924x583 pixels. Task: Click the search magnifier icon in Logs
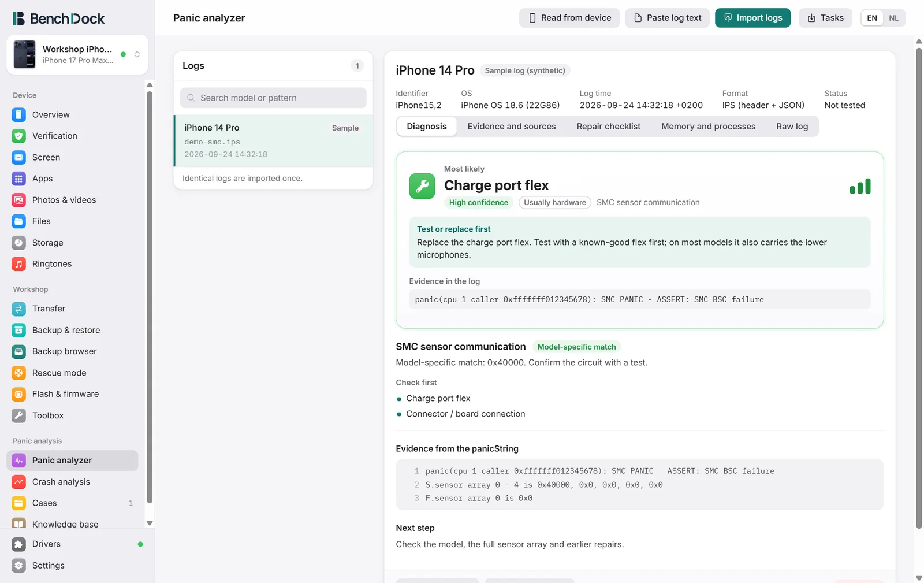click(x=191, y=98)
